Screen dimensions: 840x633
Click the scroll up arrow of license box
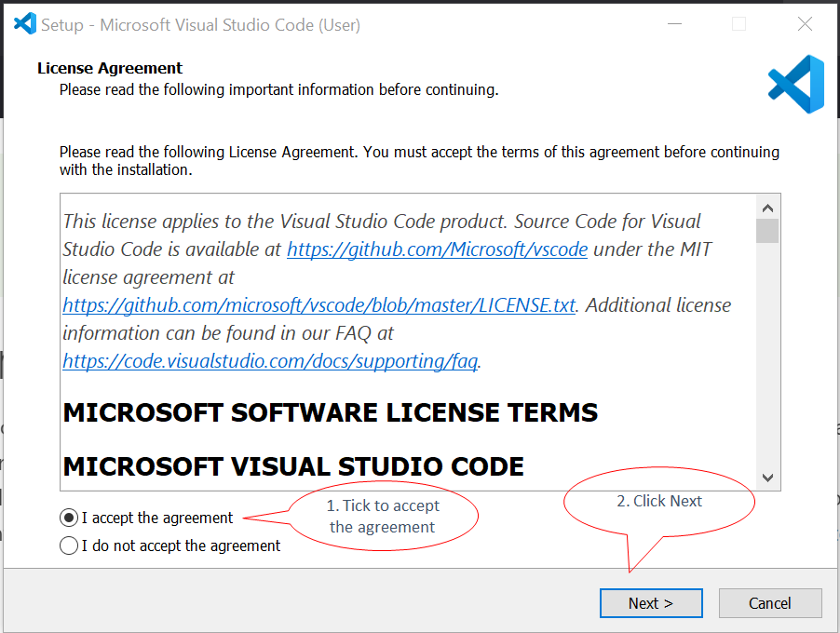pyautogui.click(x=767, y=209)
